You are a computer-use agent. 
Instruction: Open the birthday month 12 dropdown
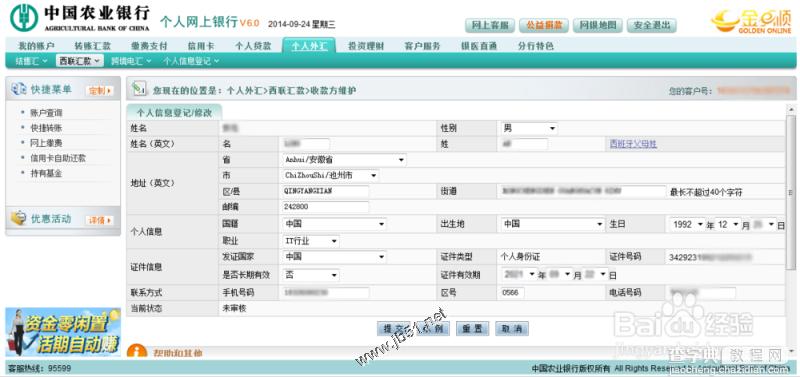coord(728,224)
